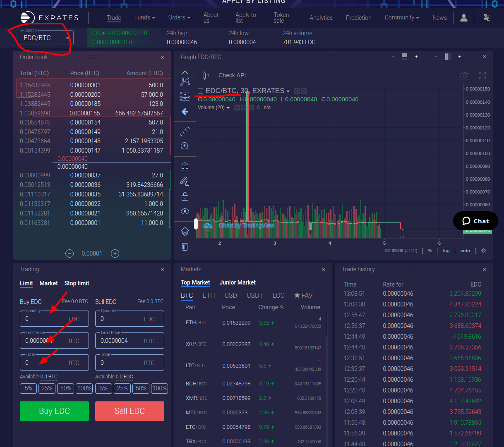Select the chart pattern drawing tool
This screenshot has width=504, height=447.
185,81
